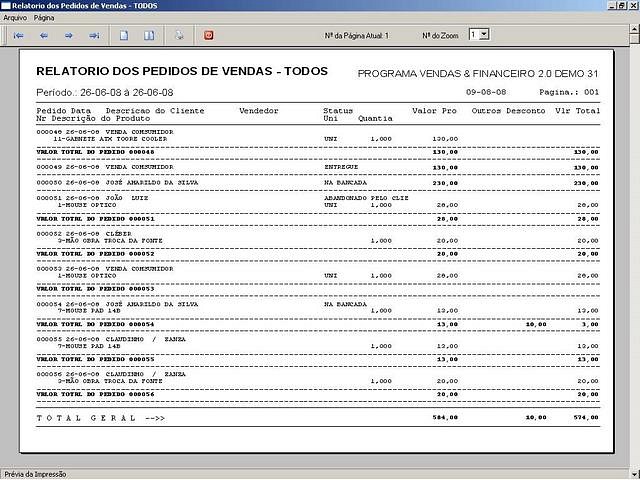The image size is (640, 480).
Task: Click the next page arrow icon
Action: 69,35
